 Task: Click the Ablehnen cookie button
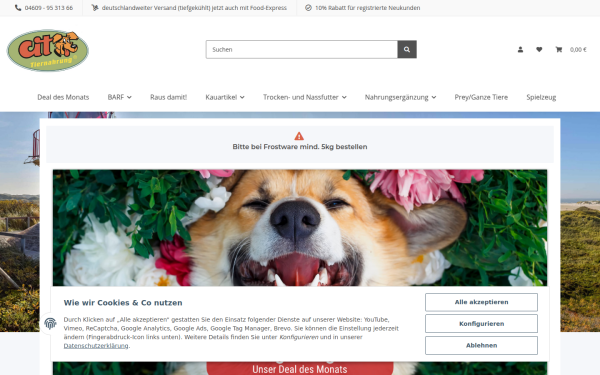pos(481,346)
